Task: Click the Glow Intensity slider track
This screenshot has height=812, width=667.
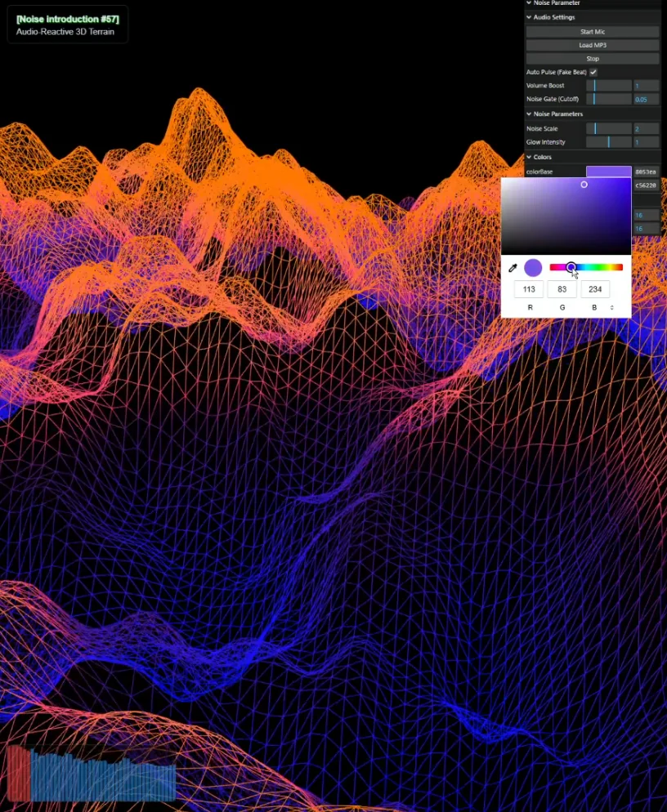Action: click(608, 142)
